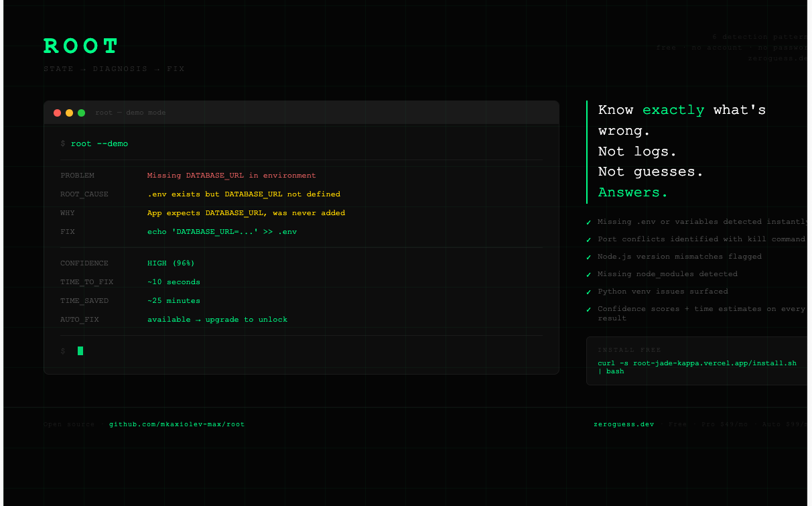Click the green 'Answers.' headline line
This screenshot has width=812, height=506.
point(633,192)
